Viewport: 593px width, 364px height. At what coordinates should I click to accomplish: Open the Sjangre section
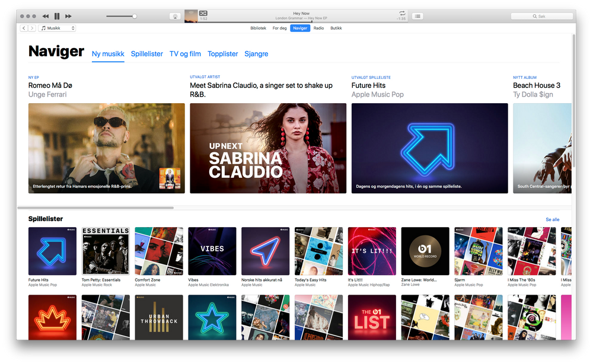point(256,54)
